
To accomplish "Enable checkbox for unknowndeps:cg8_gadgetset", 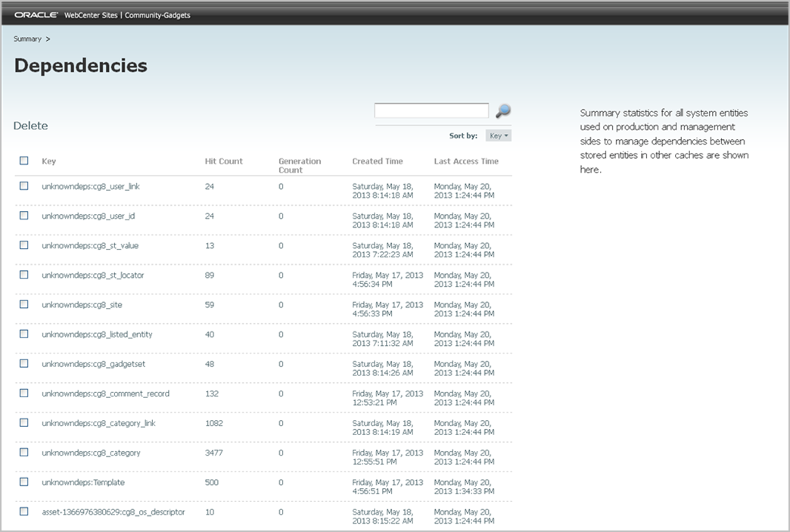I will 23,364.
